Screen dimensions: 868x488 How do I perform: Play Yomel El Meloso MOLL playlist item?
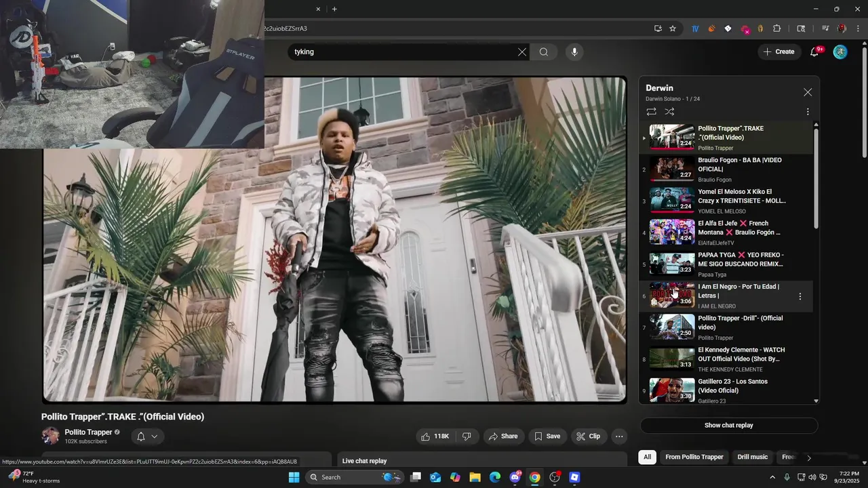pos(726,201)
